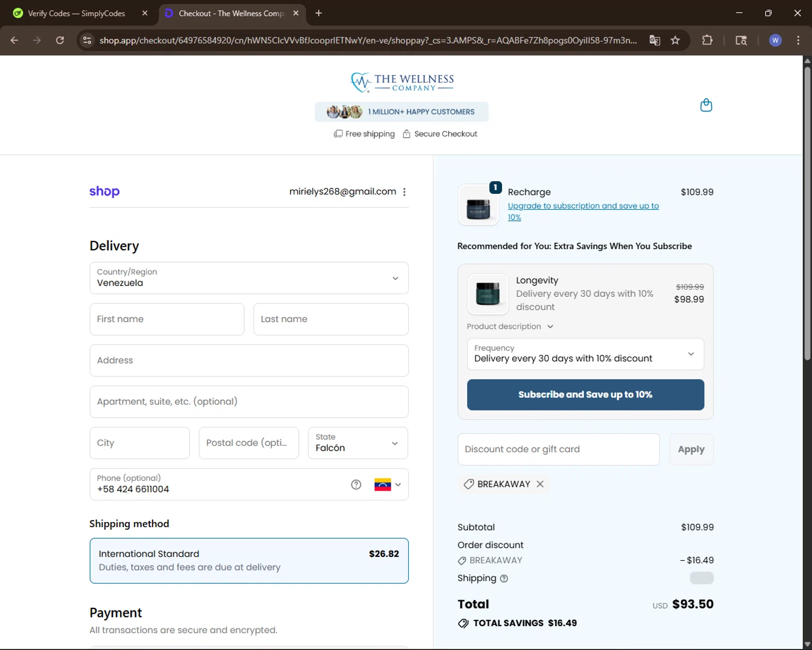This screenshot has width=812, height=650.
Task: Reload the checkout page
Action: click(x=60, y=40)
